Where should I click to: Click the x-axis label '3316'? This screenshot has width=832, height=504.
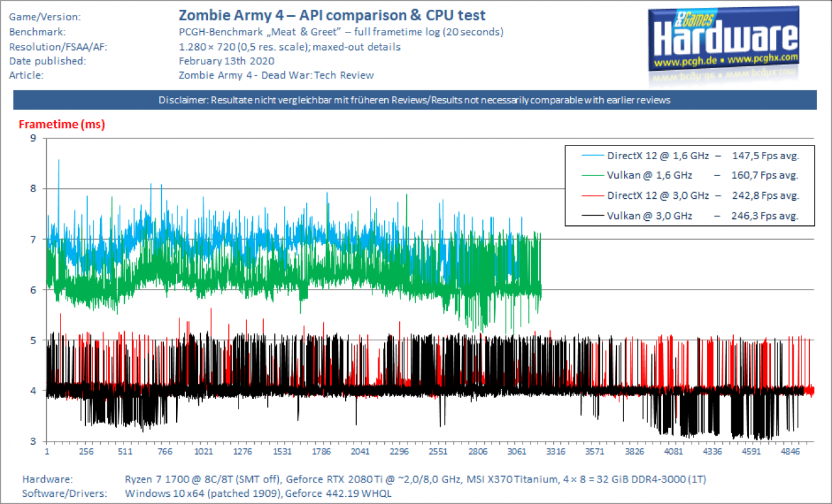point(556,451)
